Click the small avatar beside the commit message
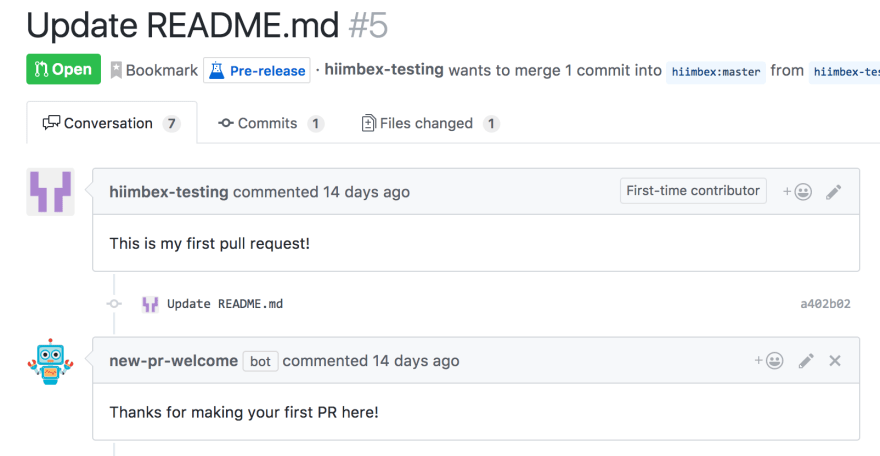The height and width of the screenshot is (456, 880). (x=150, y=304)
